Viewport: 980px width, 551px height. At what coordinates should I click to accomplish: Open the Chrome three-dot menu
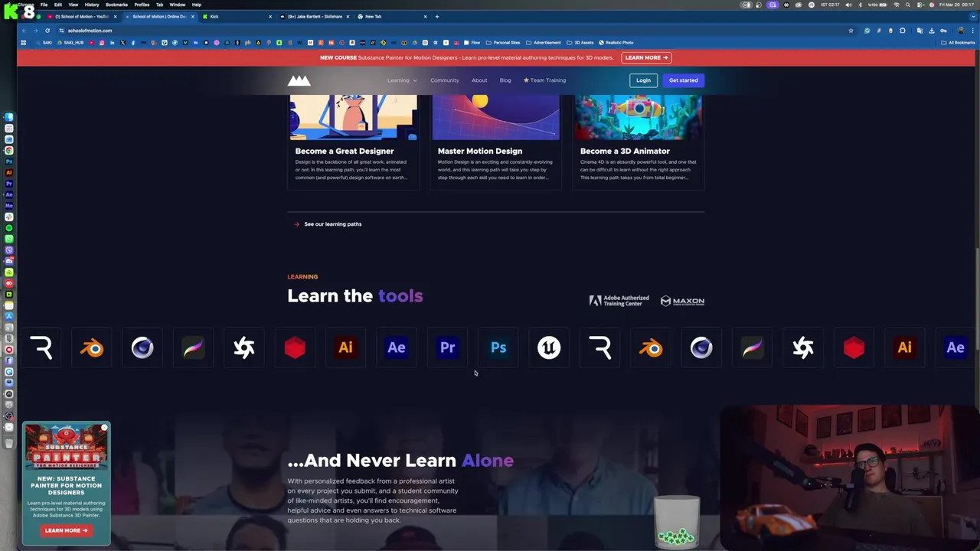point(972,31)
